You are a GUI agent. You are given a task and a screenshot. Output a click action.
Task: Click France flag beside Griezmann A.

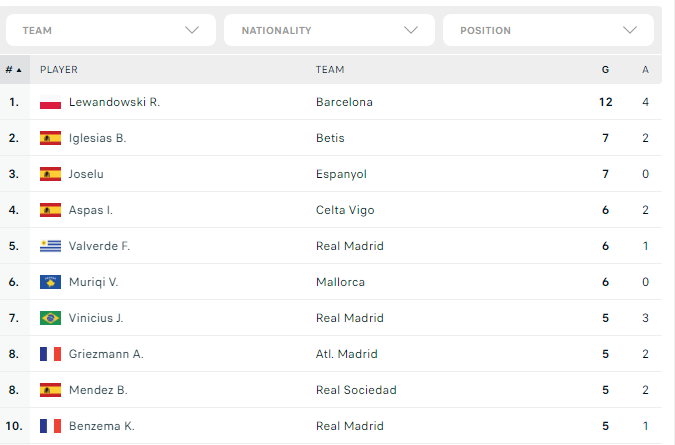click(50, 354)
